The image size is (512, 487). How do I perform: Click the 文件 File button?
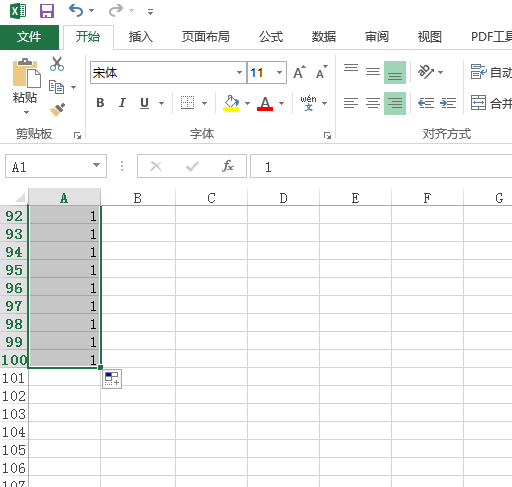click(29, 37)
